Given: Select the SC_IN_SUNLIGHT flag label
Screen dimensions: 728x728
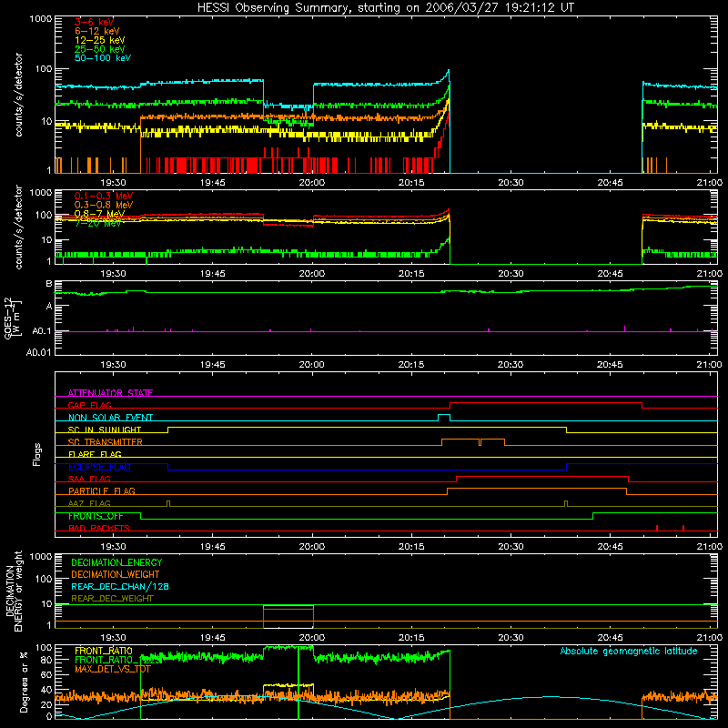Looking at the screenshot, I should click(105, 430).
